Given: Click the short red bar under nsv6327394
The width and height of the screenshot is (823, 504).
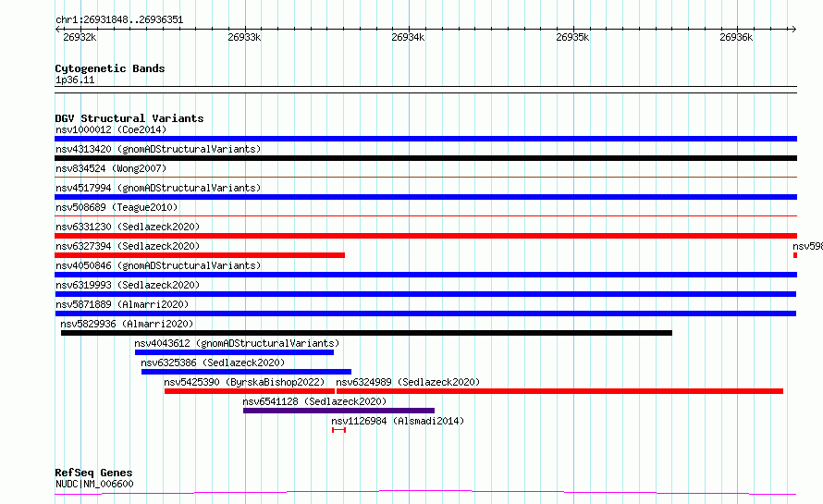Looking at the screenshot, I should pyautogui.click(x=200, y=255).
